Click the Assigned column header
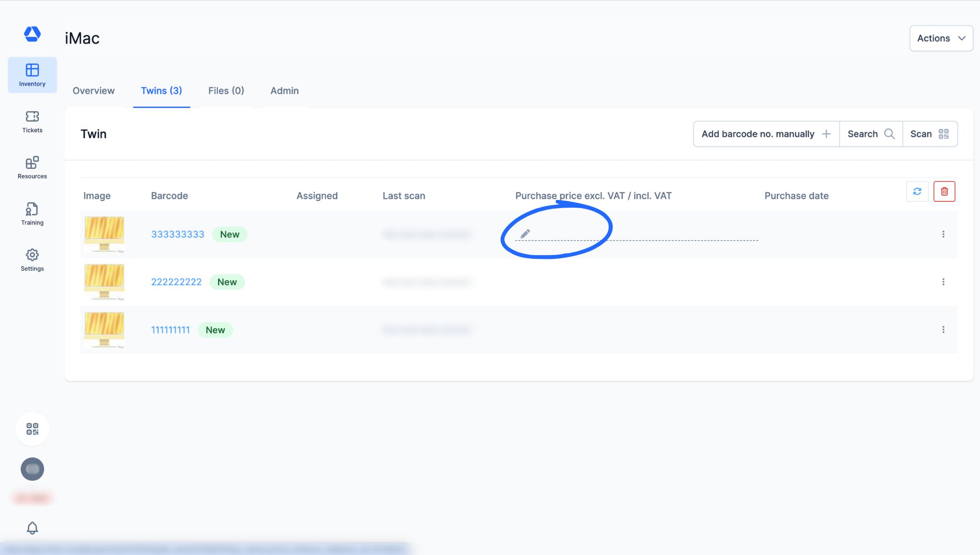This screenshot has width=980, height=555. click(x=317, y=196)
